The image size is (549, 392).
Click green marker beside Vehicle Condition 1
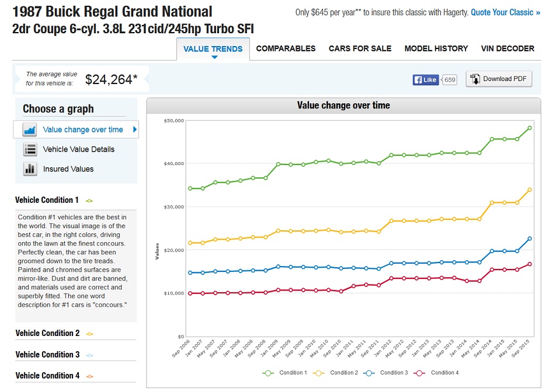(x=89, y=201)
